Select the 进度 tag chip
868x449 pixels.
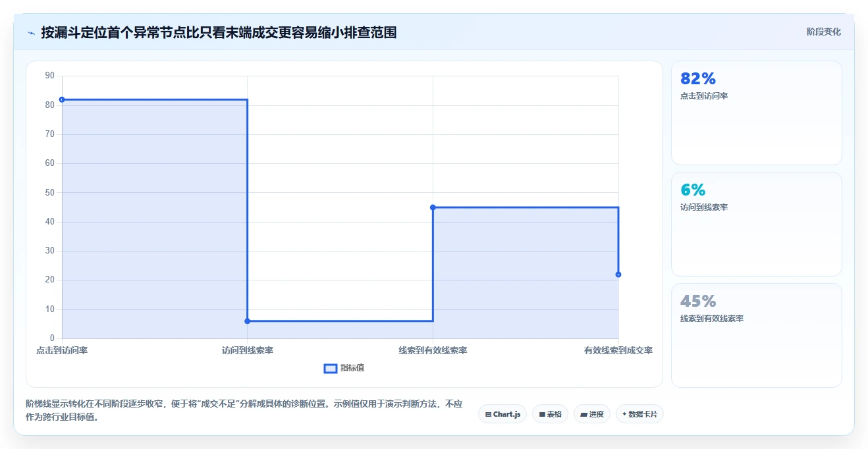coord(592,414)
